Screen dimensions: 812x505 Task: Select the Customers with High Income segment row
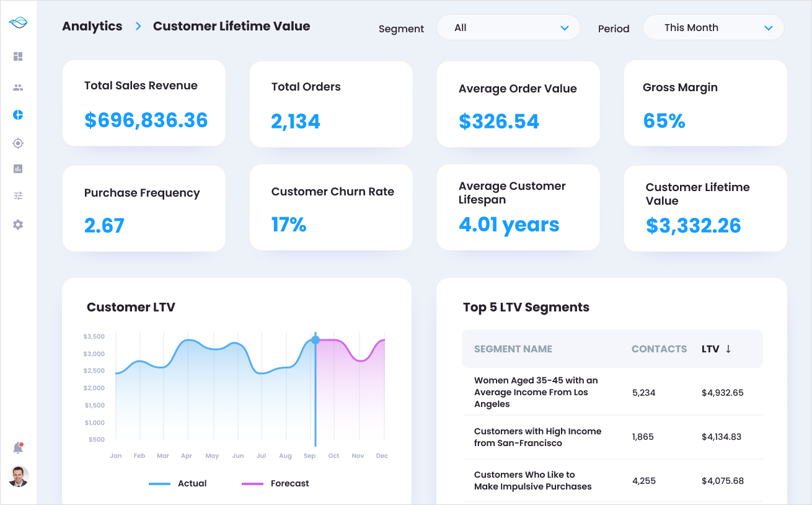coord(537,437)
